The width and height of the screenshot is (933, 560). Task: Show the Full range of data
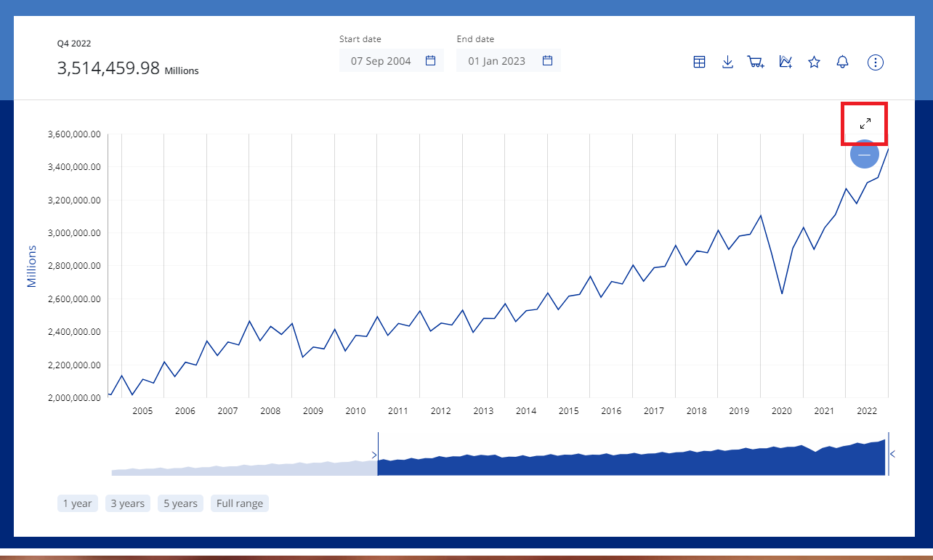coord(240,503)
